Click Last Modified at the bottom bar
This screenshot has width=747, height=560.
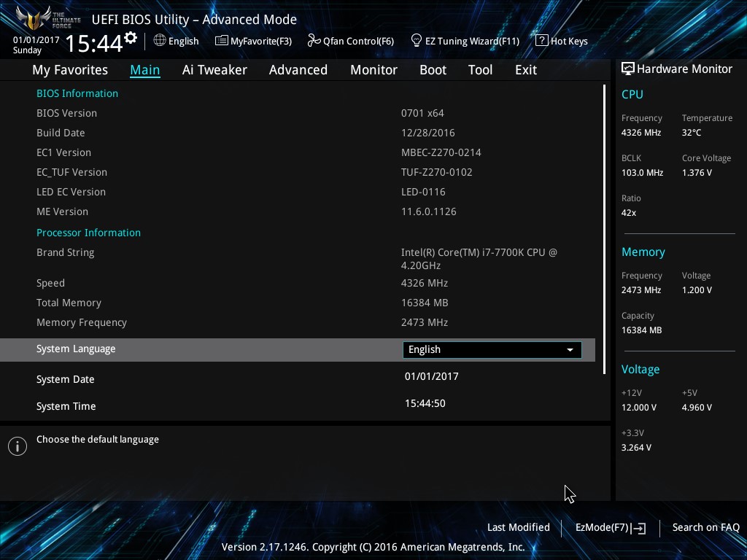[518, 527]
